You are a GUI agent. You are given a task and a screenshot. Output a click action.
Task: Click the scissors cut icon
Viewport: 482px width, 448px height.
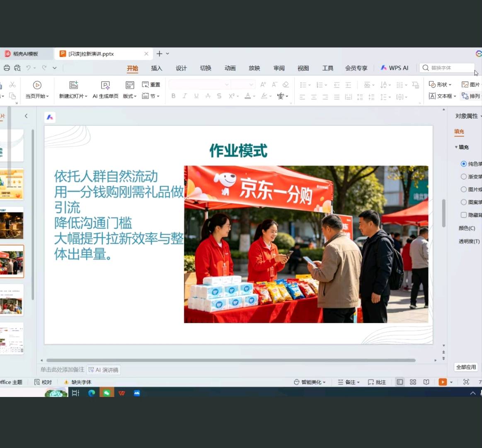(x=12, y=85)
